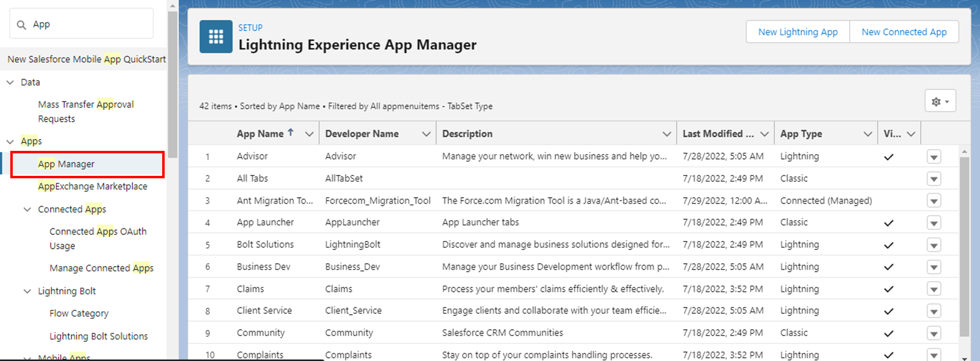Sort by Developer Name column header
Viewport: 980px width, 361px height.
(x=362, y=134)
